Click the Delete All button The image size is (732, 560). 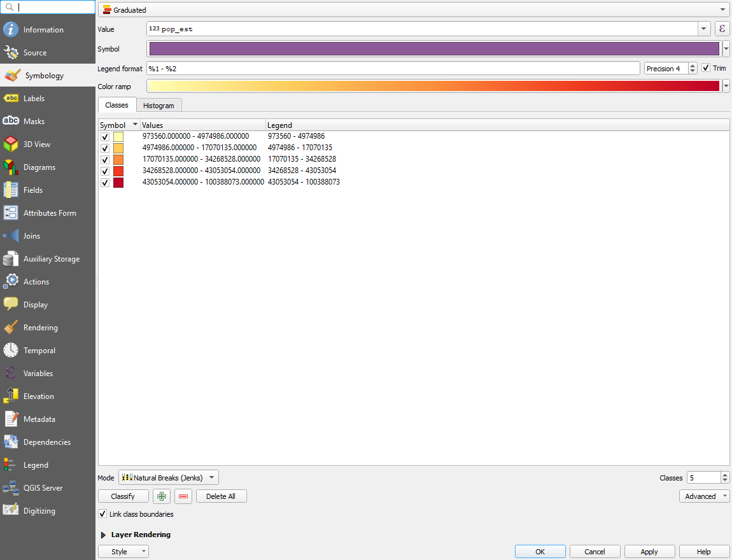pyautogui.click(x=222, y=496)
